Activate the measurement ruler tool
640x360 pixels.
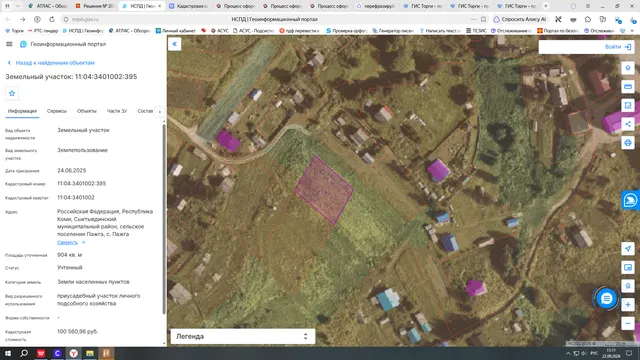(628, 87)
